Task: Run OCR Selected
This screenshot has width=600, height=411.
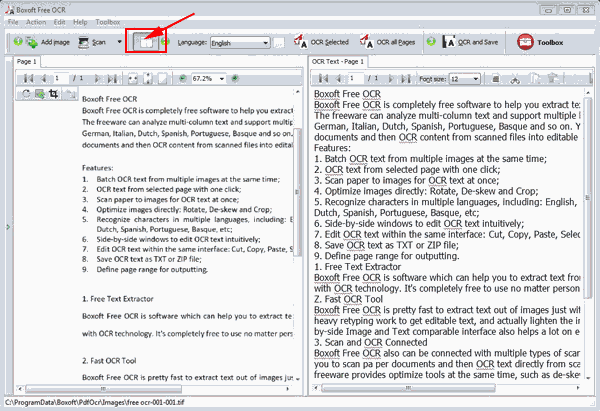Action: (x=321, y=42)
